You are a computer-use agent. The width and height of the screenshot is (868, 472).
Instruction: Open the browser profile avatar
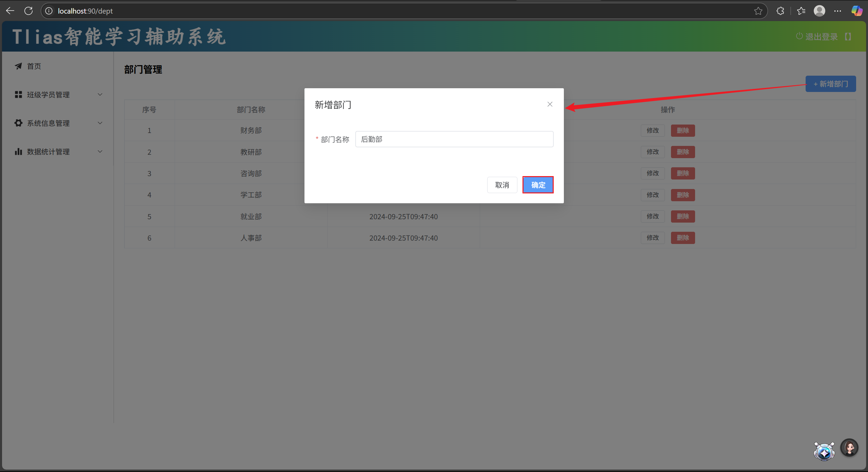pos(819,11)
